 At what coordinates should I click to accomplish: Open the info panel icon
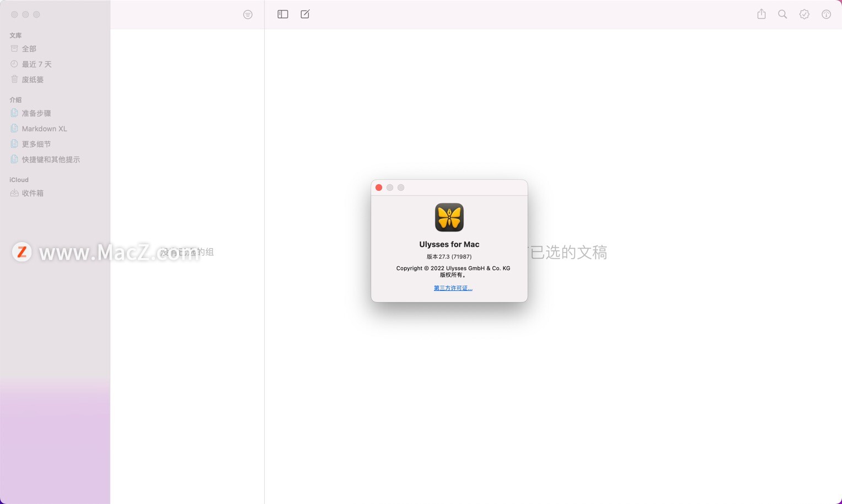coord(826,14)
